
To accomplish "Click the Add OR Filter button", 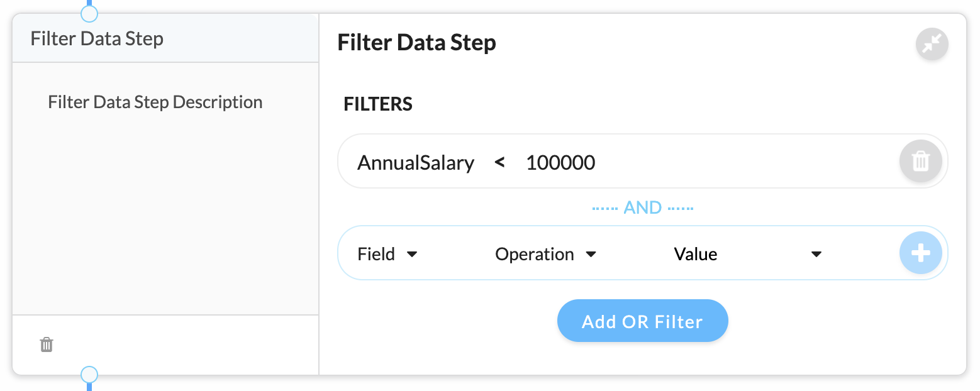I will tap(642, 321).
